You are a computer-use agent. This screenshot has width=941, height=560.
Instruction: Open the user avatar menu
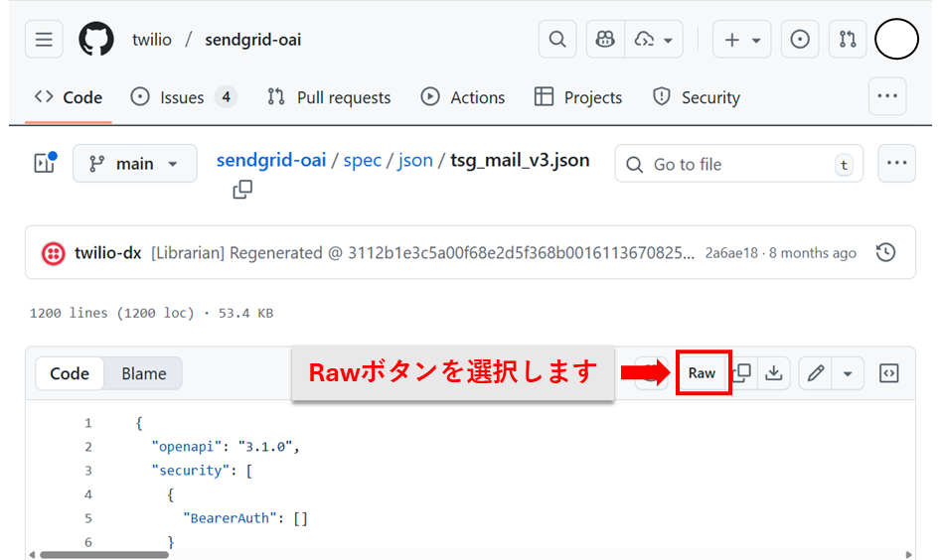pos(896,40)
